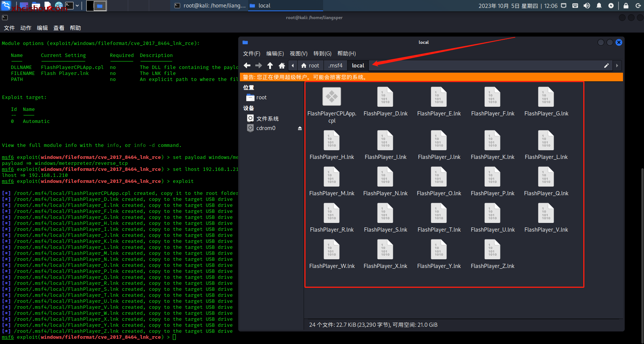The image size is (644, 344).
Task: Open the file manager launcher in the top panel
Action: point(36,6)
